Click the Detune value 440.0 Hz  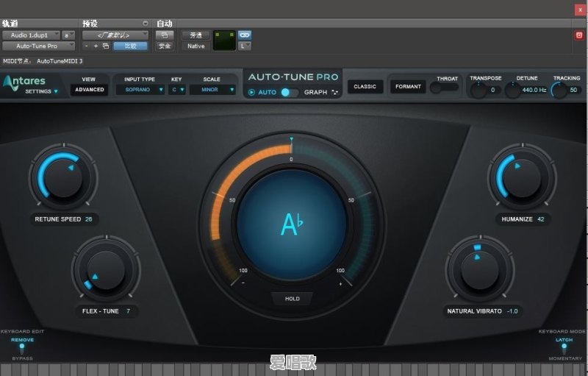pyautogui.click(x=534, y=90)
